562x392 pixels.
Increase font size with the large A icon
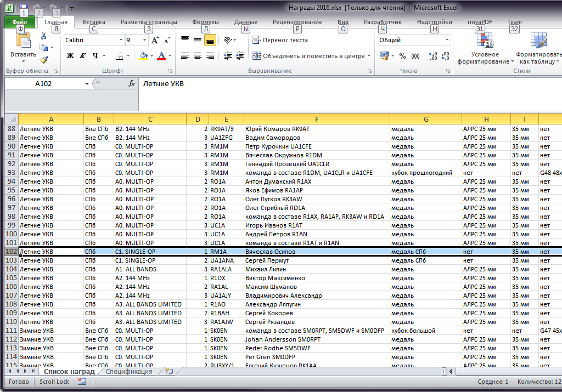click(x=155, y=41)
